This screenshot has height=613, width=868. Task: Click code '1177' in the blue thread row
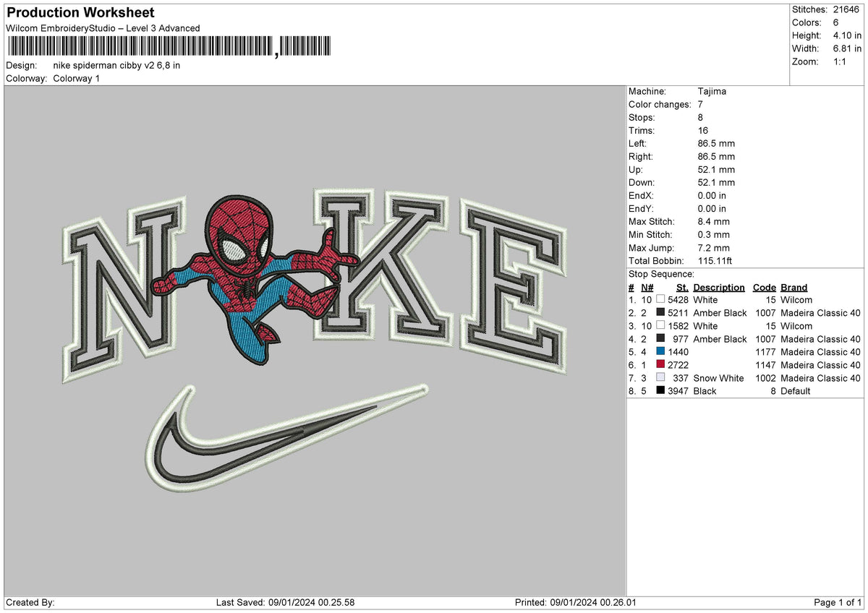(765, 351)
